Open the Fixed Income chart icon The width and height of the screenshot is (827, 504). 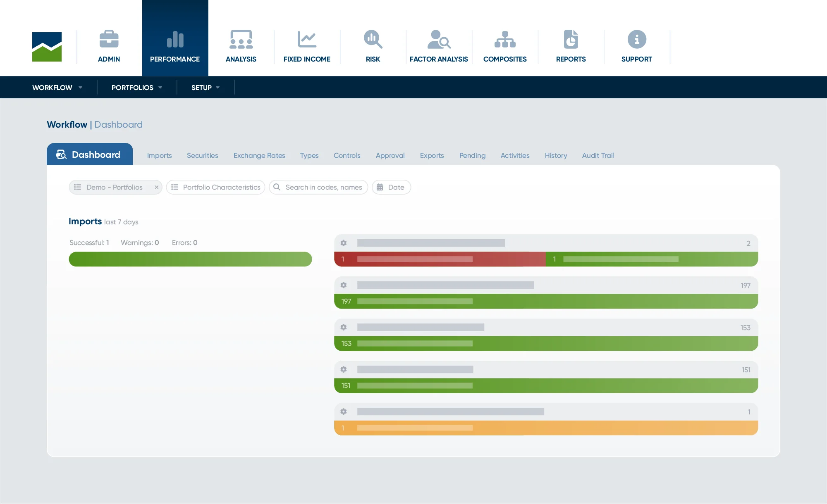(307, 39)
